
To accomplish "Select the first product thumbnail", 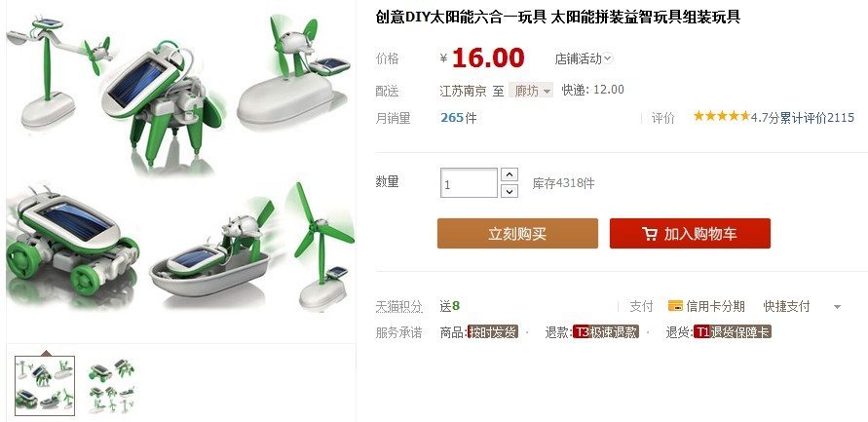I will coord(45,385).
